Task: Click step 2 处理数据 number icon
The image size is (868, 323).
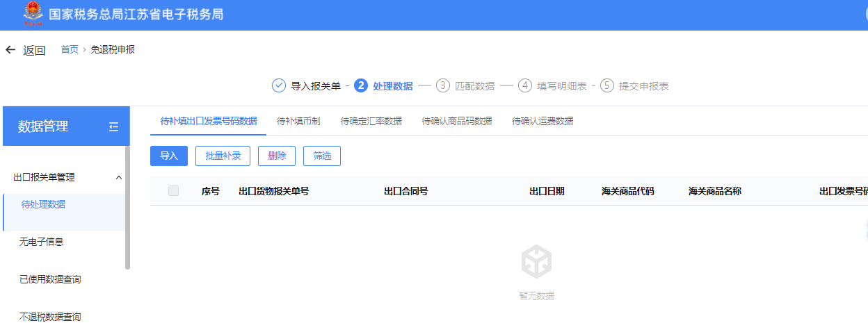Action: tap(360, 86)
